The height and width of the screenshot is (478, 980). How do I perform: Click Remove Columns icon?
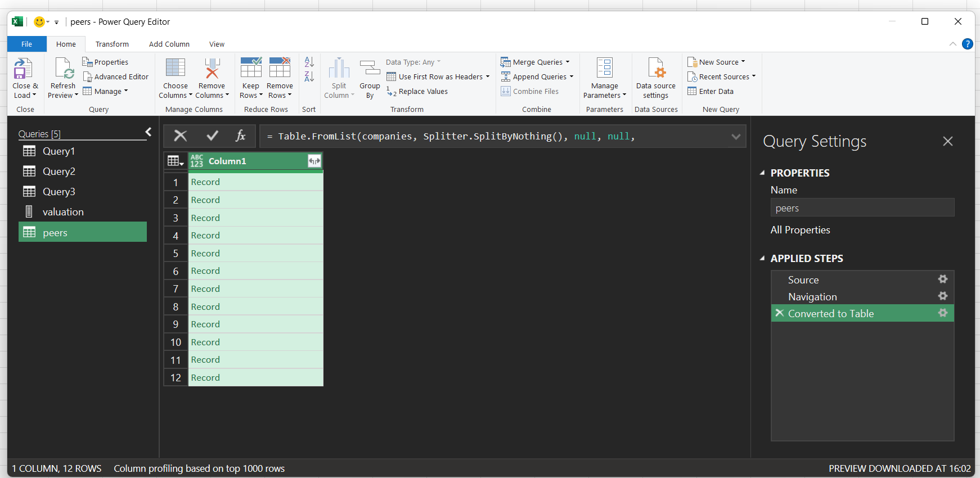pos(212,67)
